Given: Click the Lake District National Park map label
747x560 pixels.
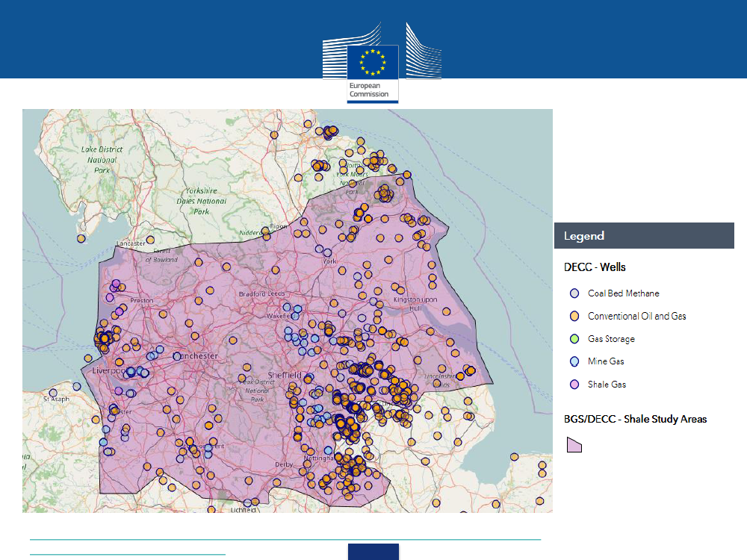Looking at the screenshot, I should pyautogui.click(x=102, y=160).
